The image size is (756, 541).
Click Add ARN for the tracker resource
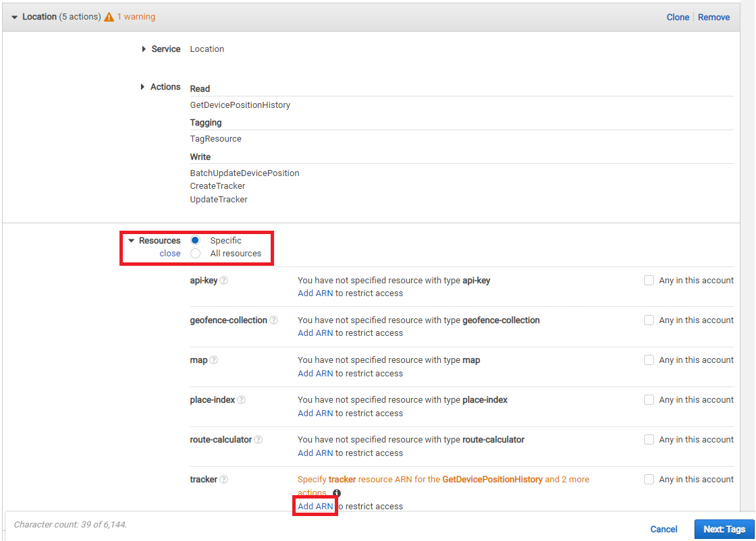[314, 506]
